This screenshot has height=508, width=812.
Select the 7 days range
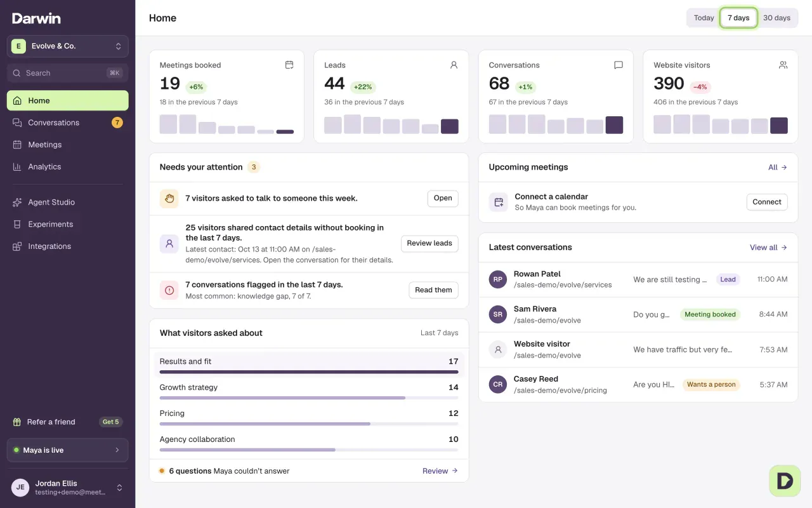pos(738,18)
